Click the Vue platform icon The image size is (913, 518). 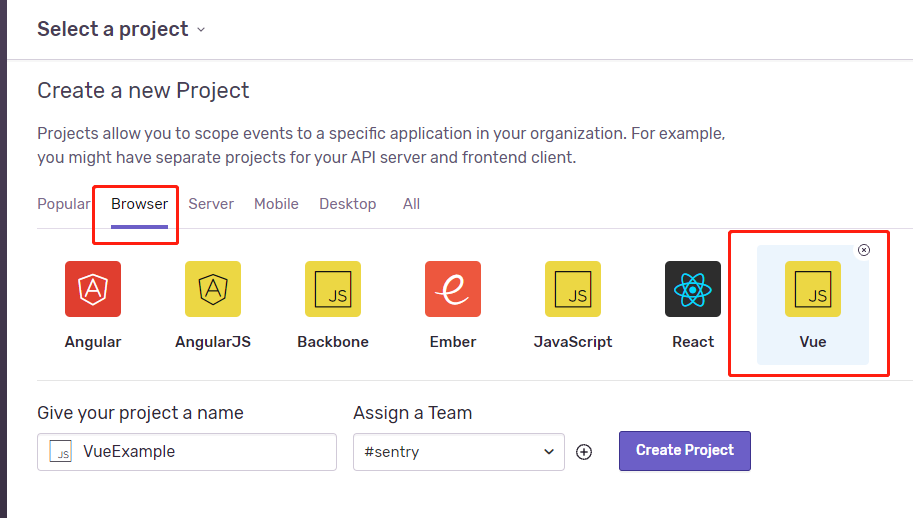pos(813,289)
